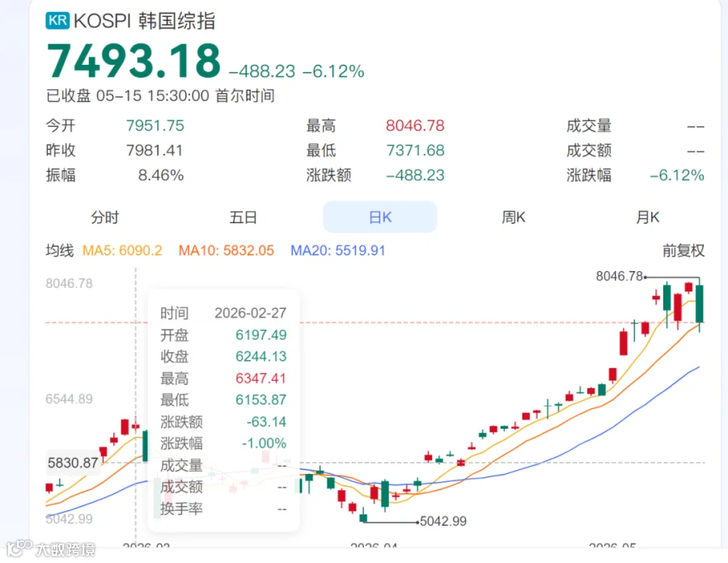Open the 月K monthly chart tab
Screen dimensions: 728x563
[x=648, y=217]
